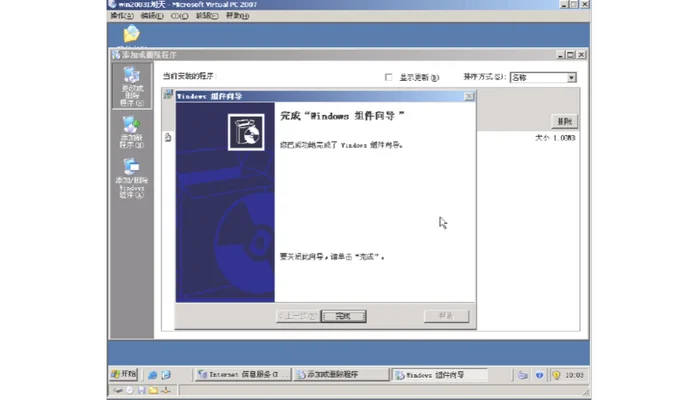Open the CD menu in Virtual PC
The height and width of the screenshot is (400, 694).
click(179, 16)
